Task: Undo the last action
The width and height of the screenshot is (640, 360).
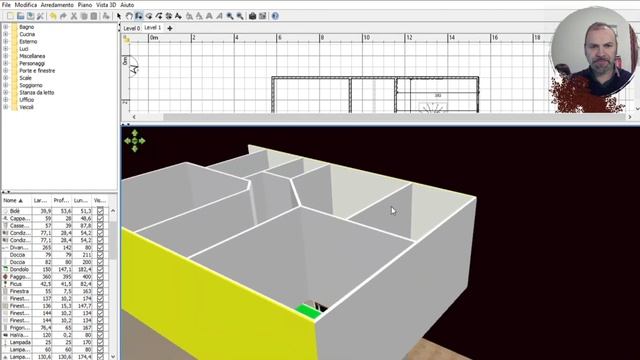Action: pos(53,16)
